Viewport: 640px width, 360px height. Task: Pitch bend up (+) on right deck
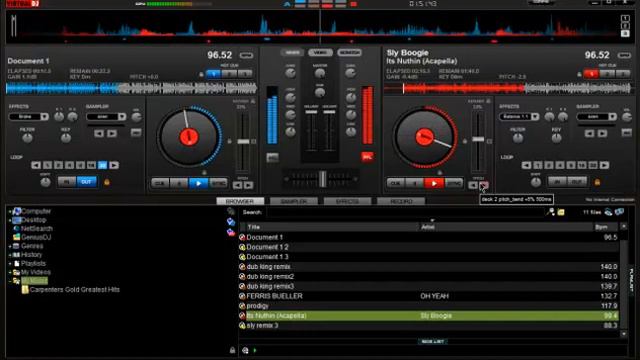click(x=484, y=185)
